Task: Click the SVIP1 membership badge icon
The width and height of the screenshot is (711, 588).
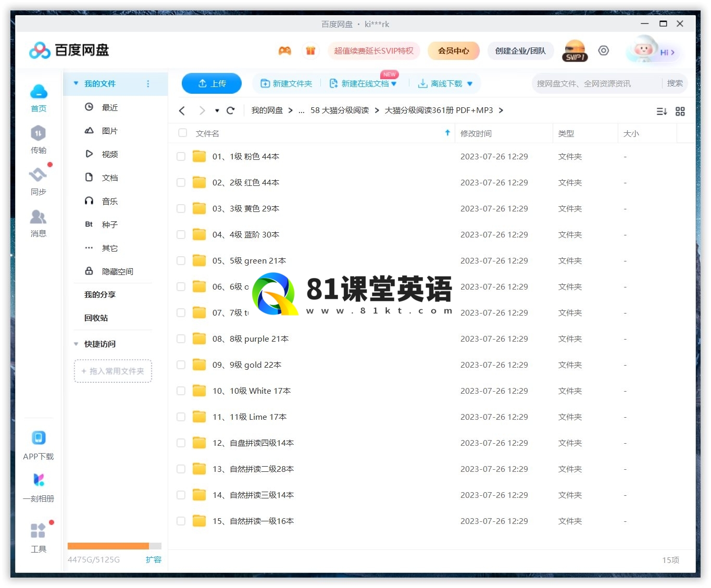Action: [x=575, y=51]
